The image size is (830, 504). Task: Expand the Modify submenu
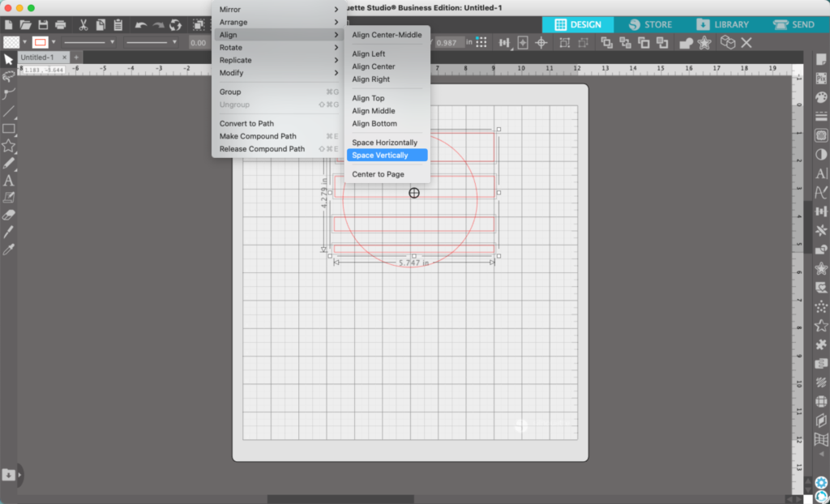tap(279, 73)
